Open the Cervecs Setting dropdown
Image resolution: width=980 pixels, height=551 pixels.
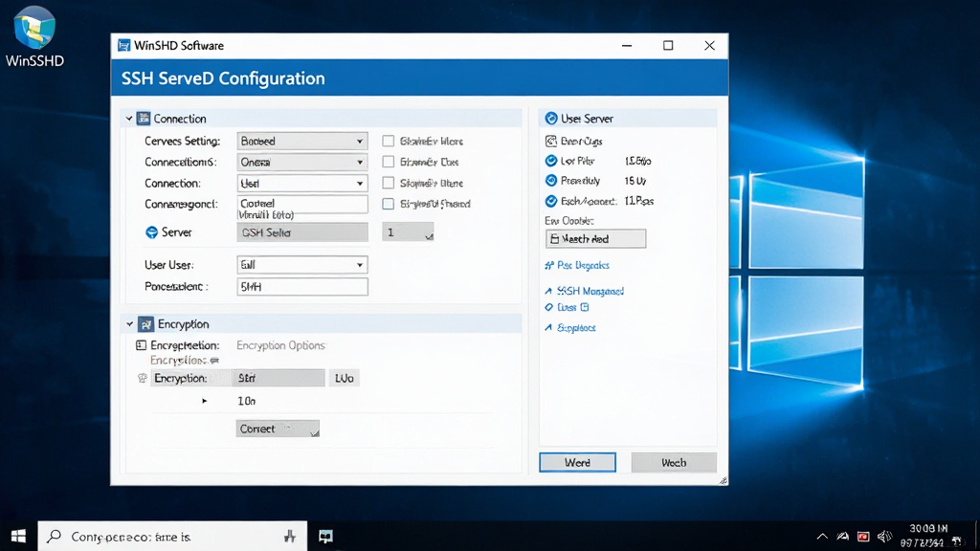[301, 142]
